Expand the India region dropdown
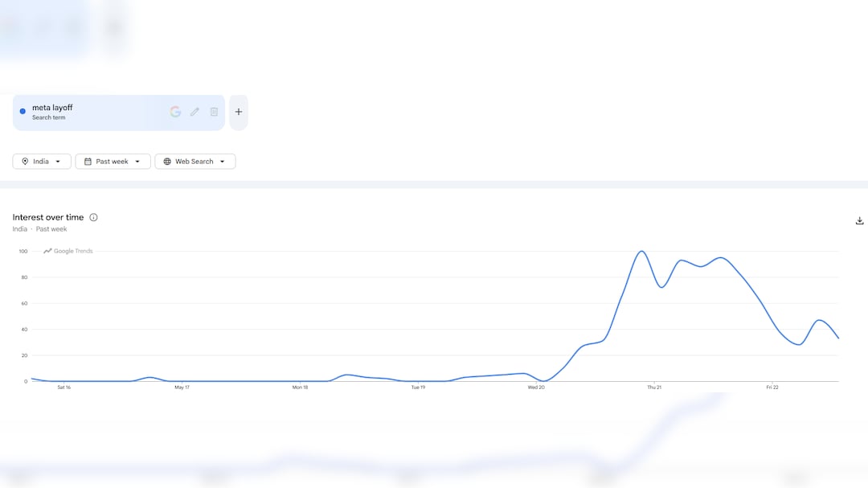 (x=42, y=161)
